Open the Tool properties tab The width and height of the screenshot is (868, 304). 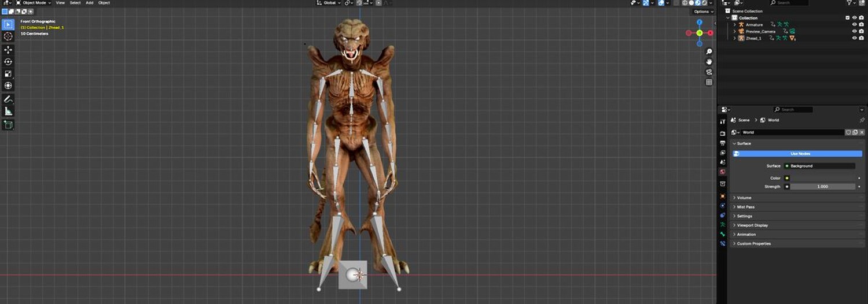pos(722,121)
